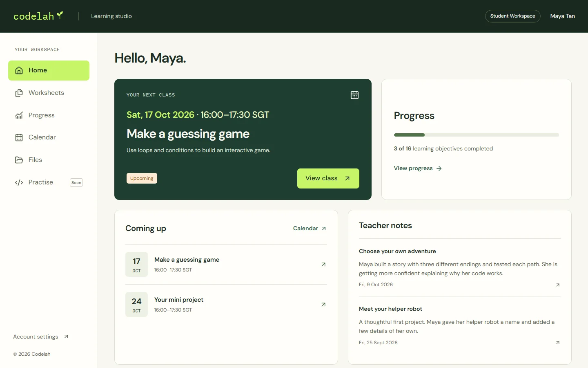This screenshot has width=588, height=368.
Task: Click the Student Workspace pill button
Action: pos(512,16)
